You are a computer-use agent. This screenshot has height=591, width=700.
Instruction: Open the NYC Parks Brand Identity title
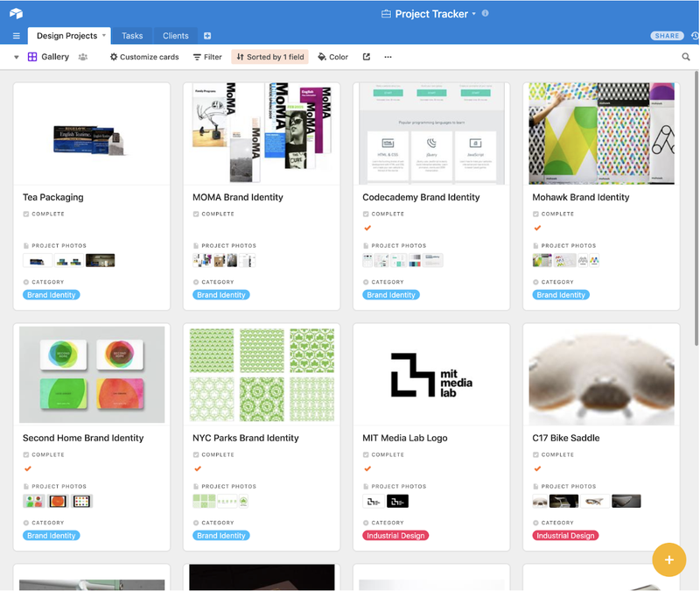(x=246, y=438)
